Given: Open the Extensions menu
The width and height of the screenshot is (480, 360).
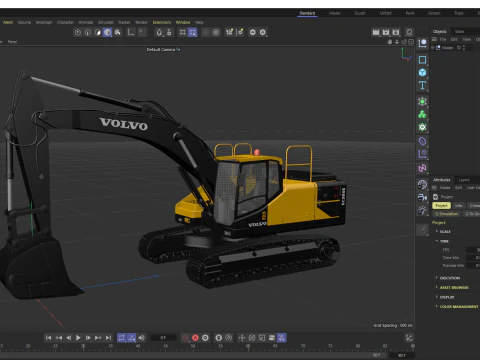Looking at the screenshot, I should pyautogui.click(x=162, y=22).
